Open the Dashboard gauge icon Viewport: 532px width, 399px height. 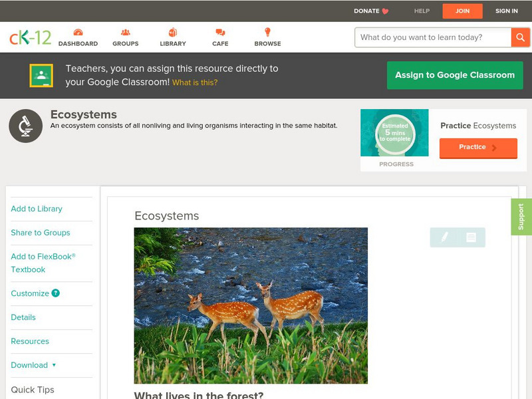click(x=78, y=32)
